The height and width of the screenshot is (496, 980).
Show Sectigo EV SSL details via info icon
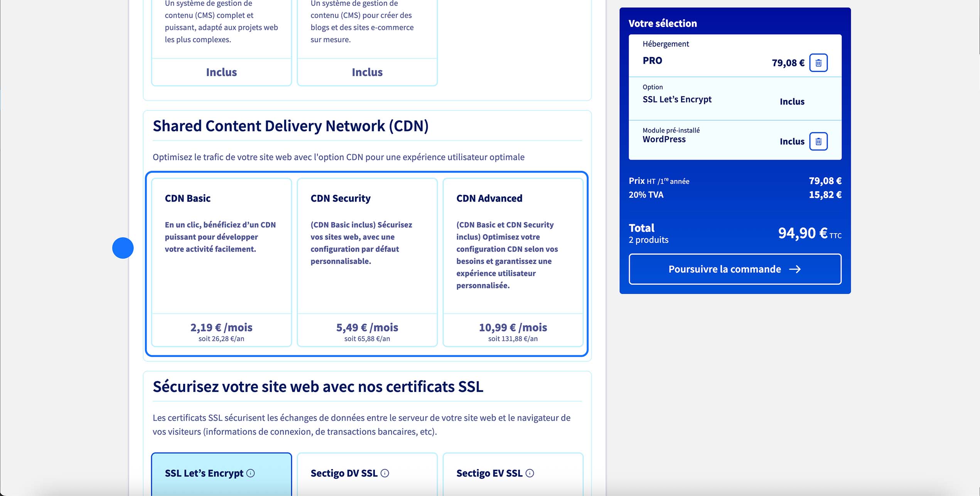click(530, 473)
